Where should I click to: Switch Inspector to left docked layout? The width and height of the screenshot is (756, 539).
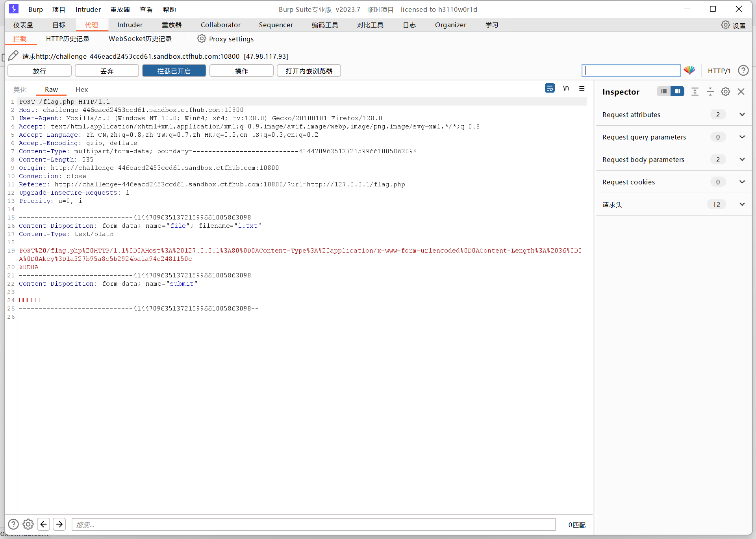[x=664, y=91]
